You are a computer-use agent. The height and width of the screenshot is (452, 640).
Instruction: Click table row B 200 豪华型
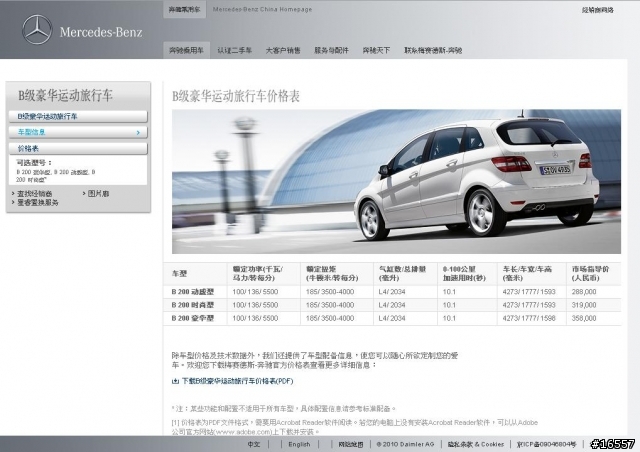pos(392,318)
